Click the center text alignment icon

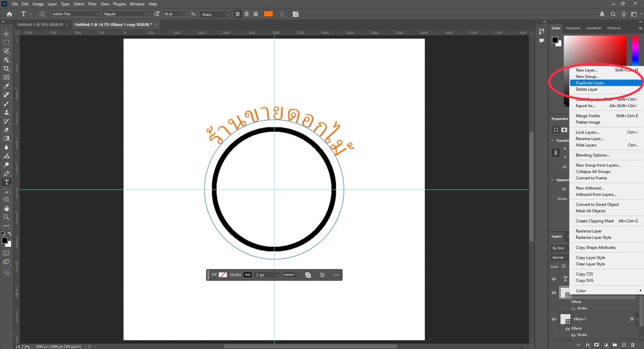(x=246, y=14)
